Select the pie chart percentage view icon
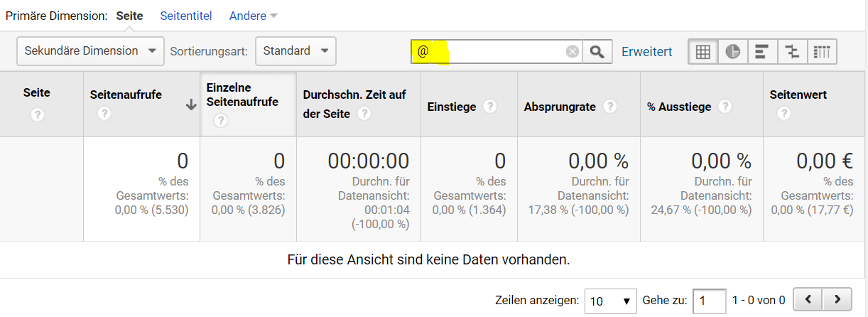Screen dimensions: 868x317 pos(732,52)
